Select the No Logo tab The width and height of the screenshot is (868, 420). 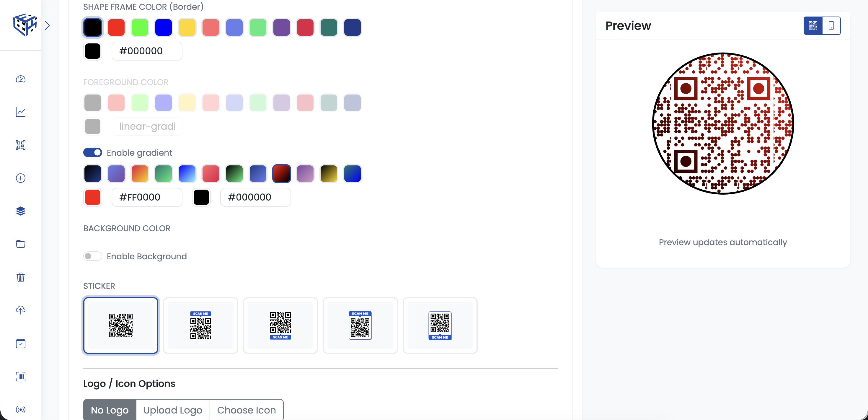tap(110, 410)
